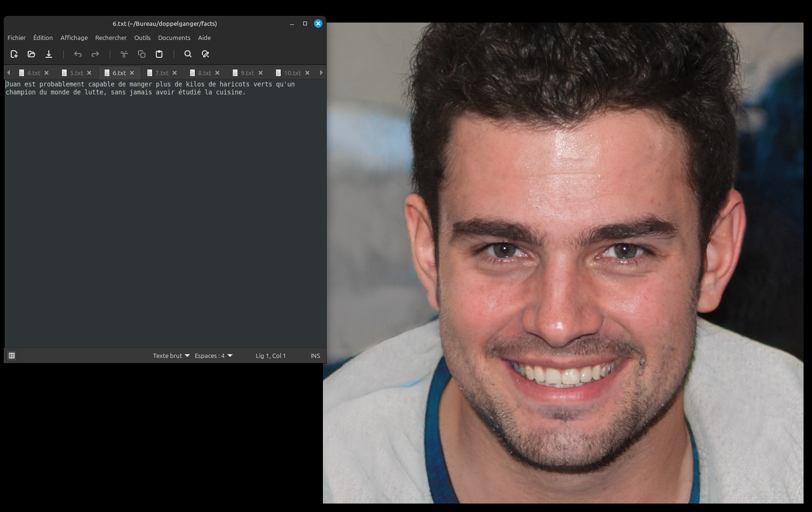812x512 pixels.
Task: Click the search and replace icon
Action: (x=205, y=54)
